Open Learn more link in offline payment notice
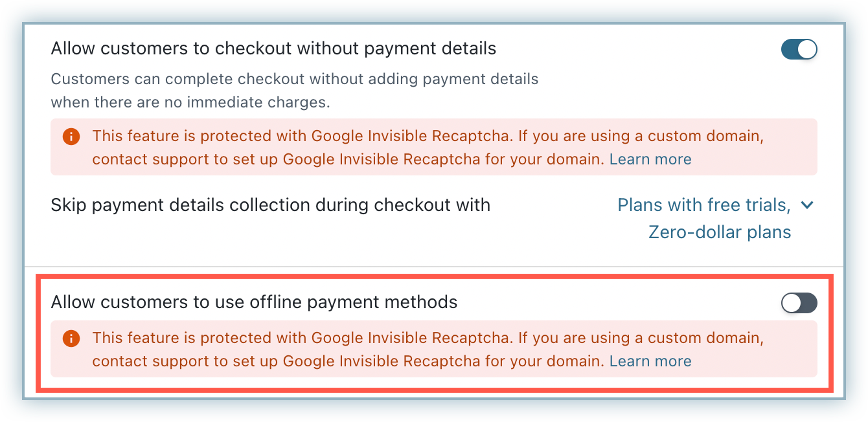Screen dimensions: 868x422 coord(650,361)
